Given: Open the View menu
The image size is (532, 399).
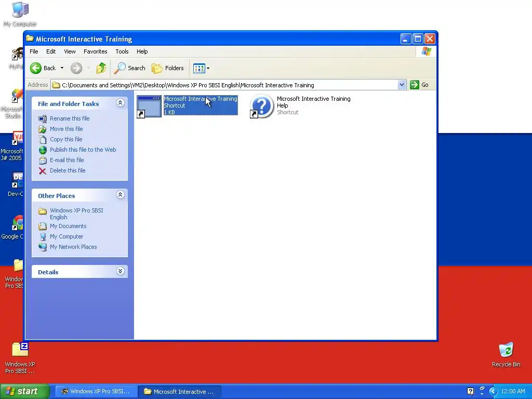Looking at the screenshot, I should pyautogui.click(x=70, y=51).
